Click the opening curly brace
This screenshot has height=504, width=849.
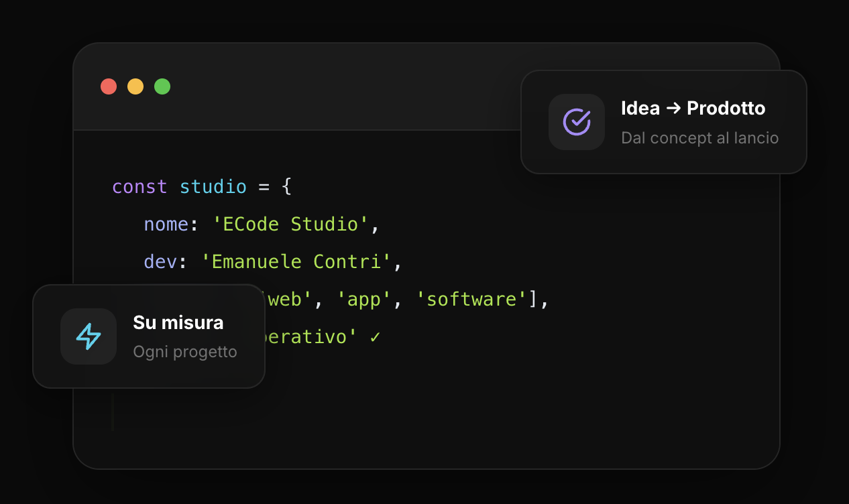(286, 186)
